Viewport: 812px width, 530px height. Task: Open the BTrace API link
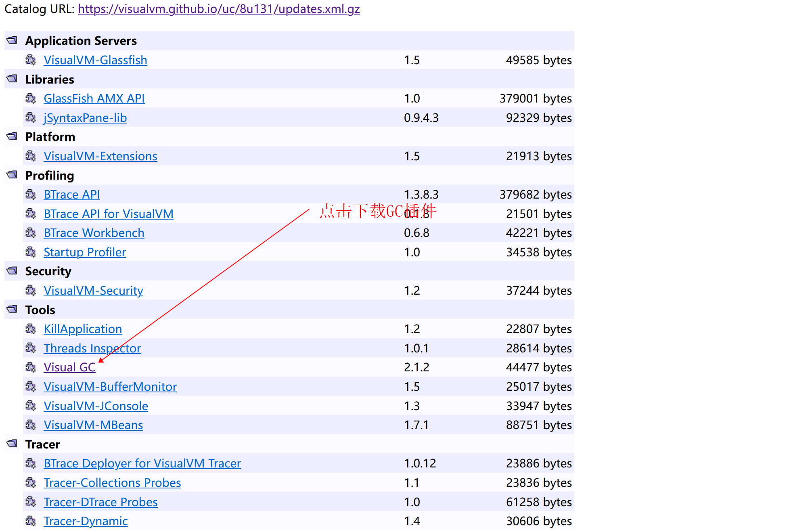click(x=72, y=195)
